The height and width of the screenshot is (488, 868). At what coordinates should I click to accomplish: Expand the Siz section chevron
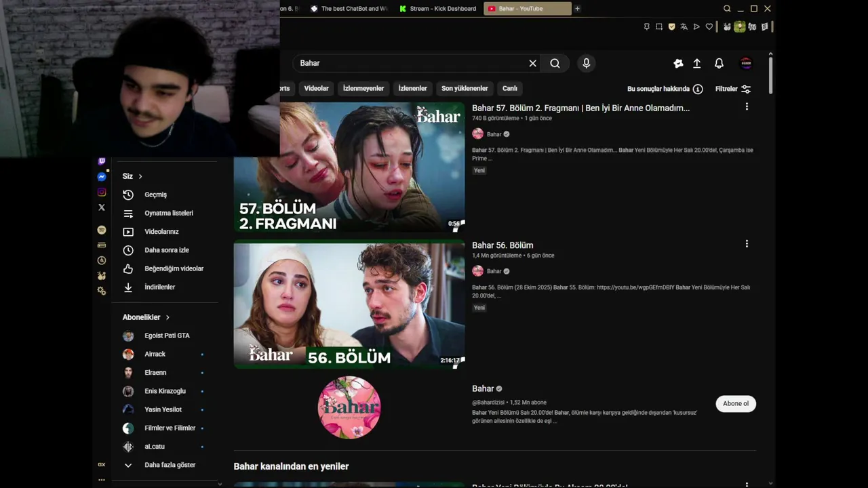(140, 176)
